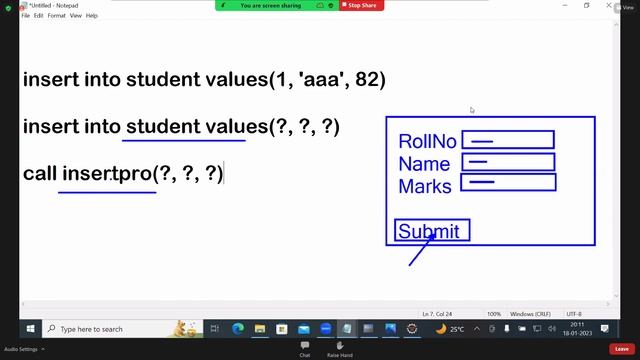Screen dimensions: 640x360
Task: Open the Photos app taskbar icon
Action: point(390,329)
